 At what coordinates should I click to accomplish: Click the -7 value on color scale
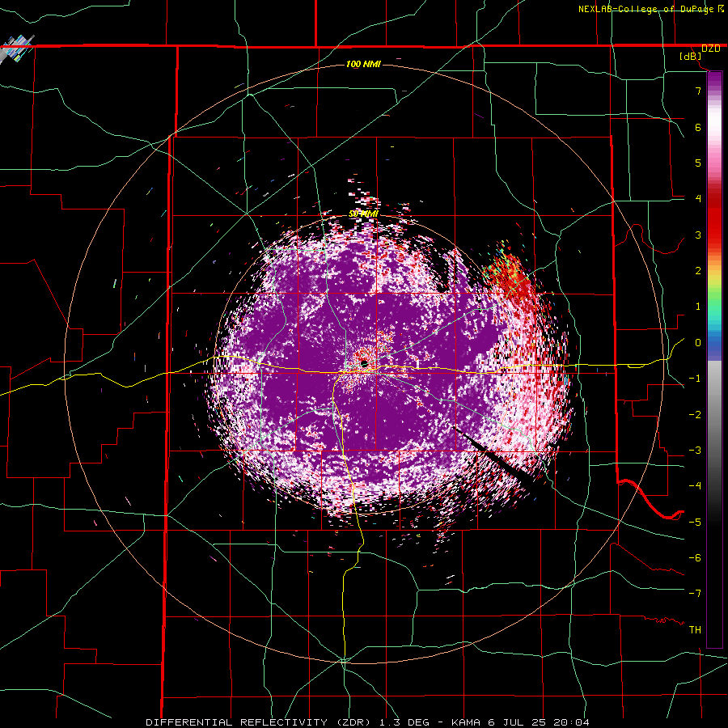click(x=695, y=594)
